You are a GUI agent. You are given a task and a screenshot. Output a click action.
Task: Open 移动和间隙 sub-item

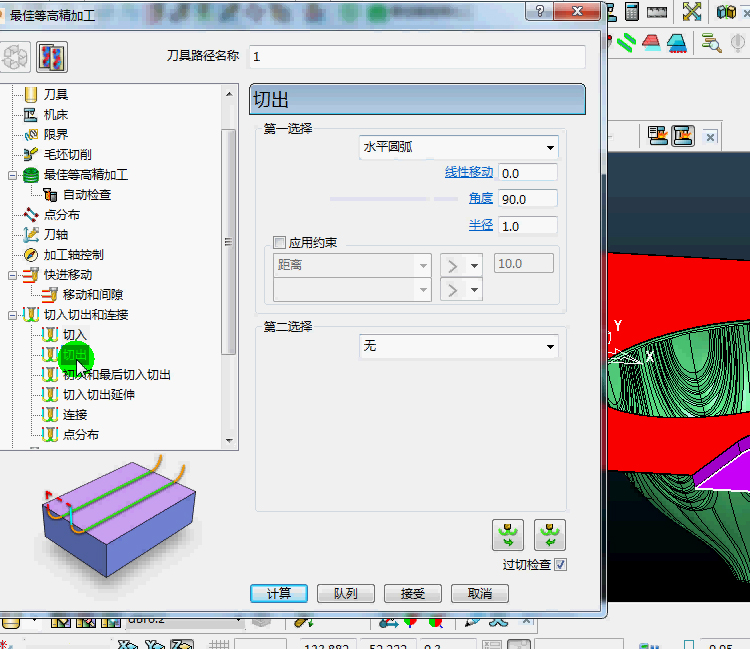point(93,295)
